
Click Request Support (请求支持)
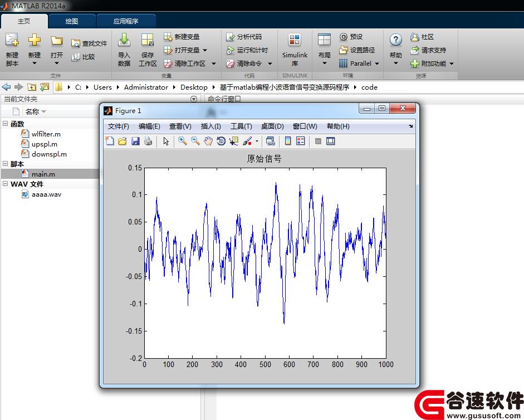click(428, 50)
